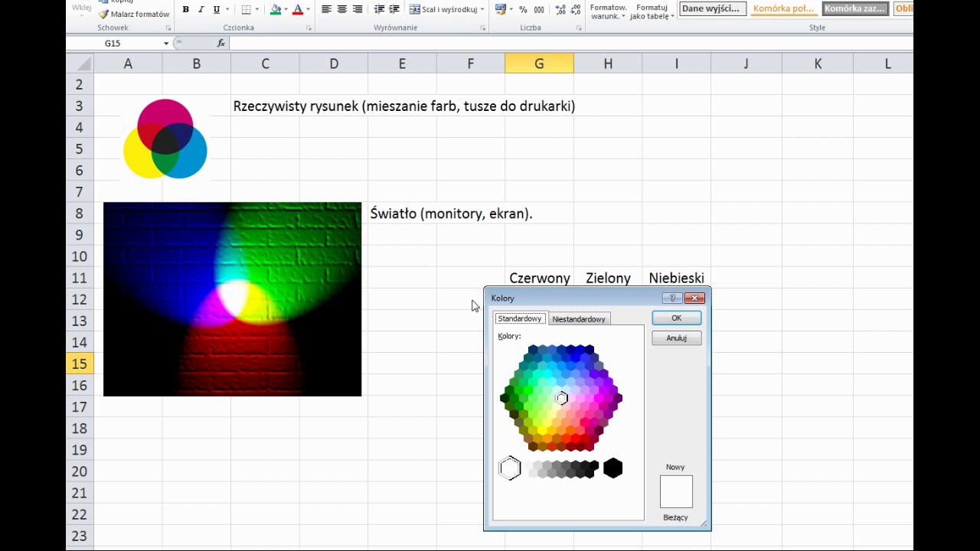Open the Scal i wyśrodkuj dropdown arrow
Screen dimensions: 980x551
482,9
